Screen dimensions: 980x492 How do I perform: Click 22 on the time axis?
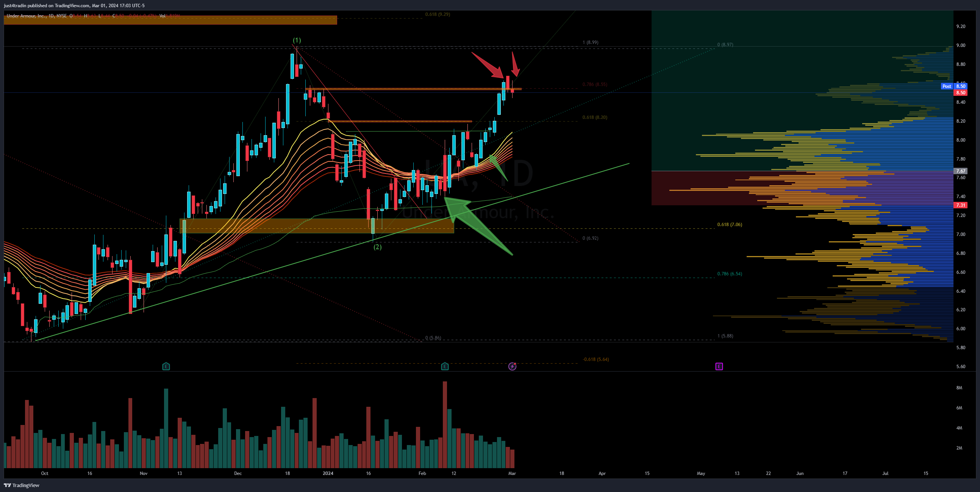click(769, 473)
